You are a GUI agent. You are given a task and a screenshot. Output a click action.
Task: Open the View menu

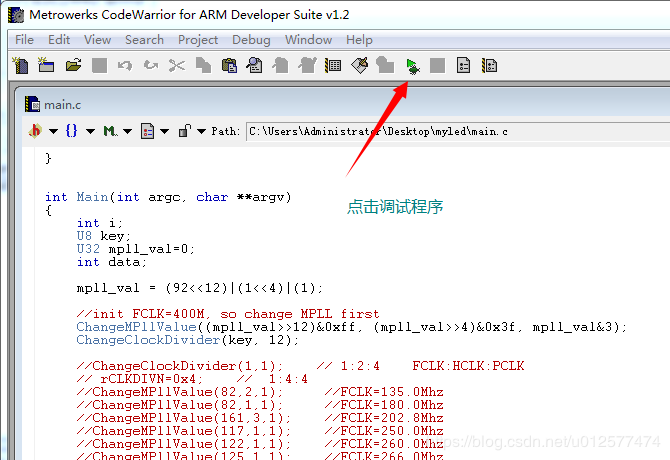[x=97, y=40]
